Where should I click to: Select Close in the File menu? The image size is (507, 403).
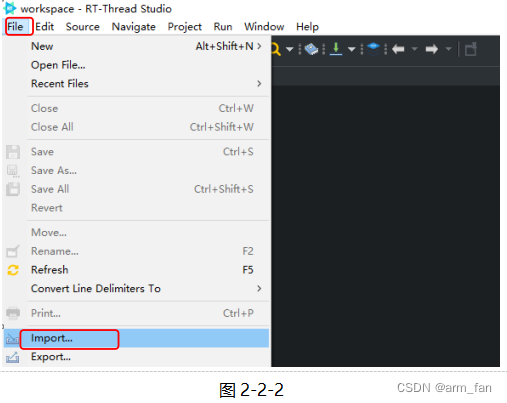136,108
